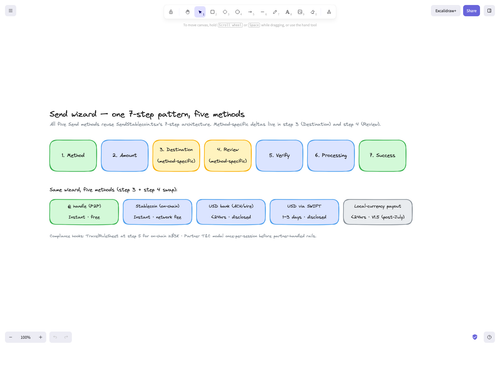500x375 pixels.
Task: Select the Text tool
Action: click(x=288, y=12)
